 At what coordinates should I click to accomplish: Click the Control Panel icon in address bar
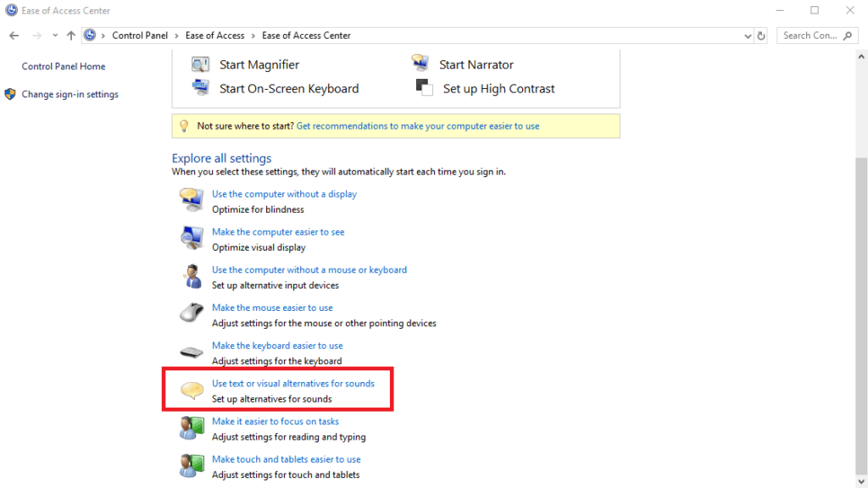pos(90,36)
